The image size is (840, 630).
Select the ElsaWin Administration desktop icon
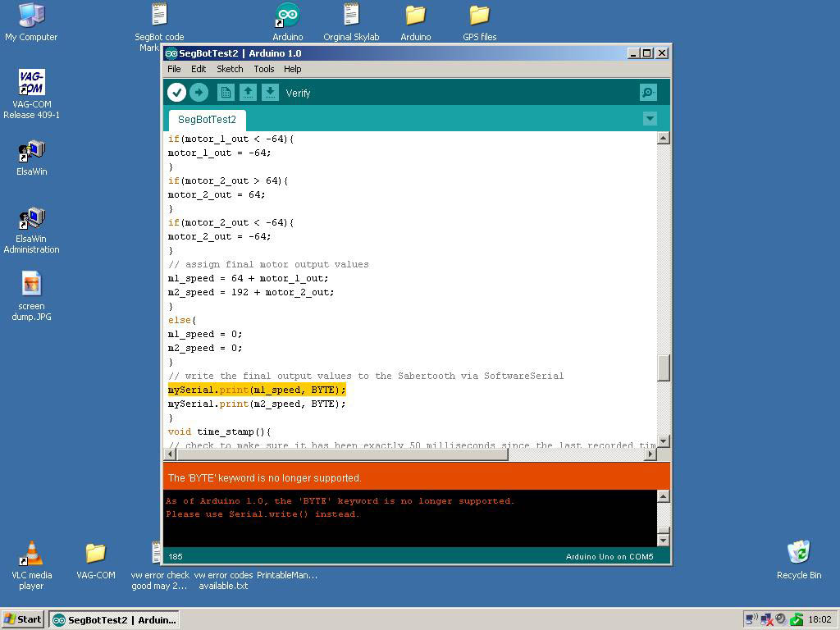[32, 231]
